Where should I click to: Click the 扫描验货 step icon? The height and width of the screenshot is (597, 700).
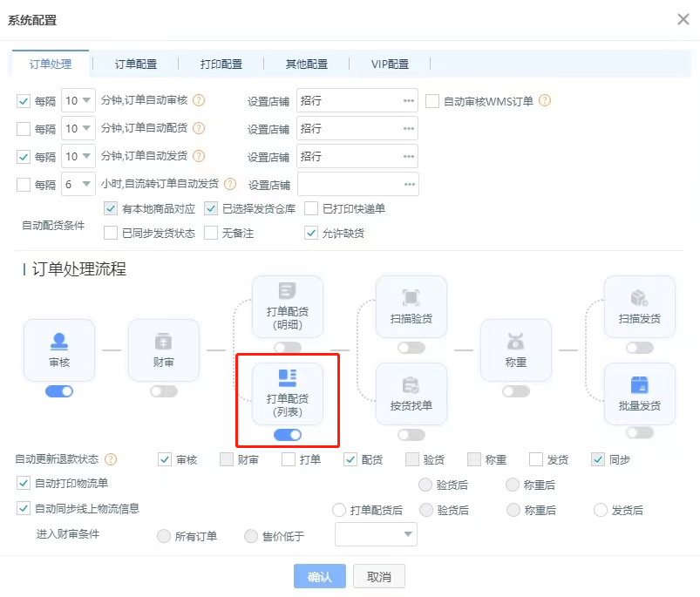pos(411,297)
